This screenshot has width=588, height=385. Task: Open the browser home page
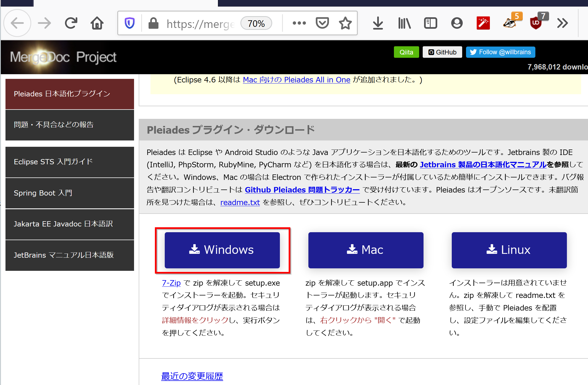(x=97, y=23)
